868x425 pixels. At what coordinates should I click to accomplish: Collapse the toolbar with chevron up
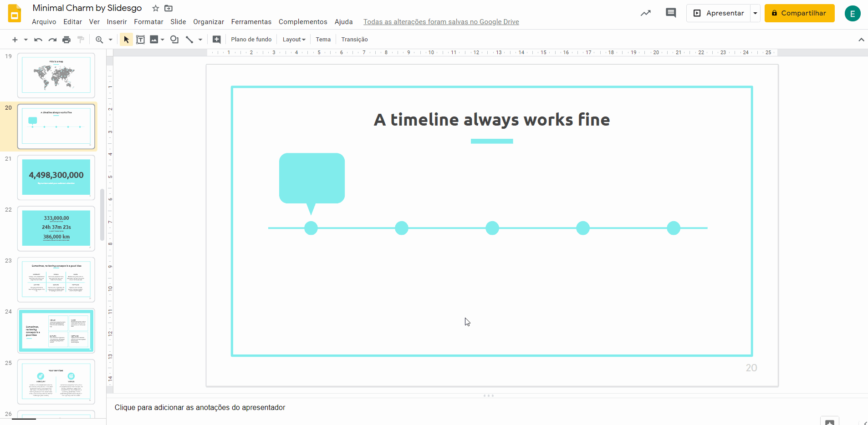coord(861,40)
